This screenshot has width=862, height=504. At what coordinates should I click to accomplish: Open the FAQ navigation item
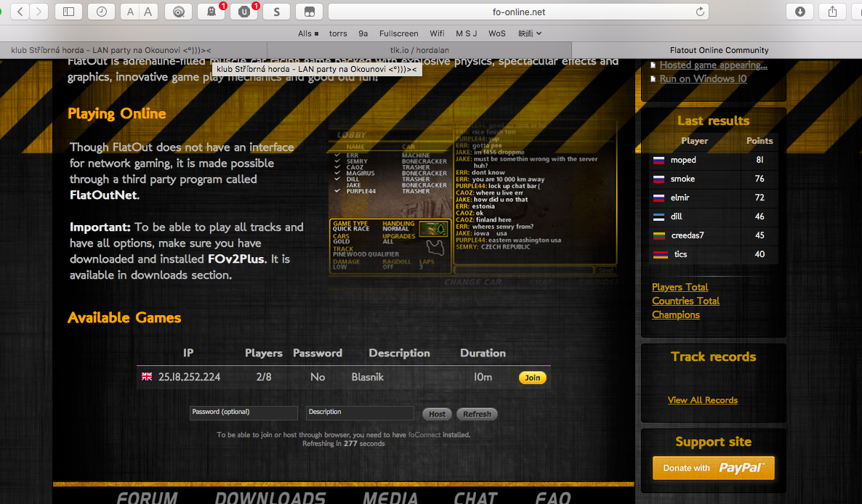(x=553, y=498)
